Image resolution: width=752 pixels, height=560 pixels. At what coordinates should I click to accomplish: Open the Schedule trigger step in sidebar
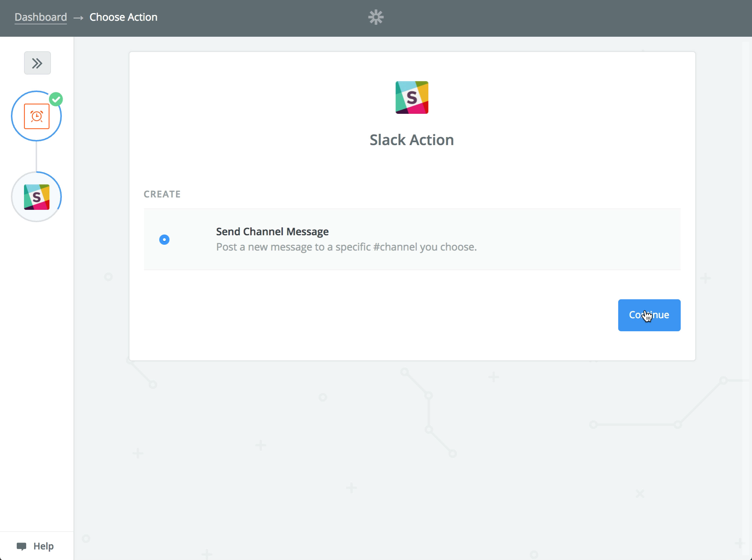(x=36, y=116)
